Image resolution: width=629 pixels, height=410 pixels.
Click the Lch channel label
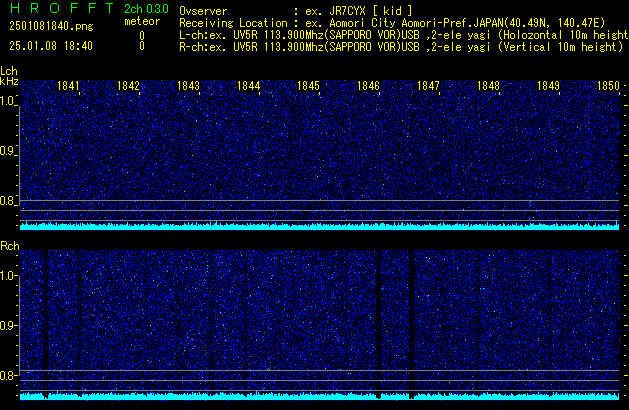(9, 71)
